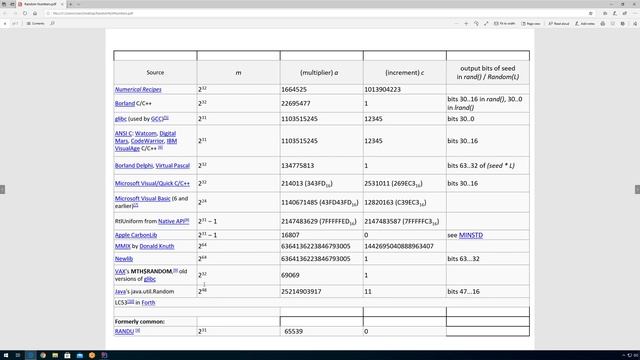Open the Donald Knuth link

pyautogui.click(x=157, y=247)
